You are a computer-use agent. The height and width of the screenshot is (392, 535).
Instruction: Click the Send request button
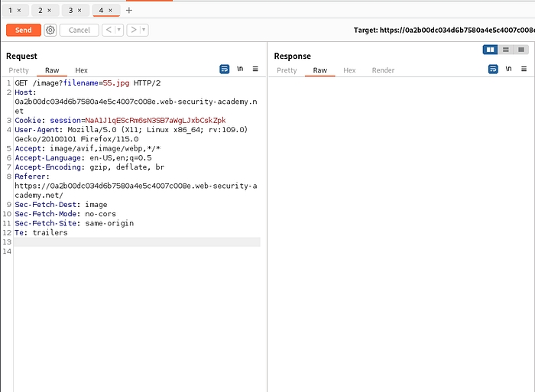click(x=24, y=30)
